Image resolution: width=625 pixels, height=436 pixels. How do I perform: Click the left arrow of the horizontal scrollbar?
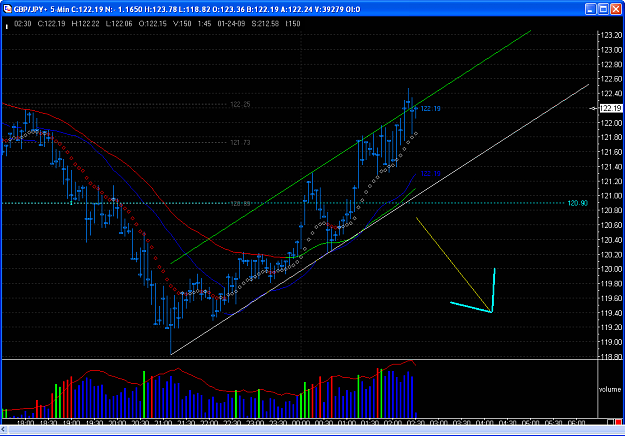(x=4, y=430)
